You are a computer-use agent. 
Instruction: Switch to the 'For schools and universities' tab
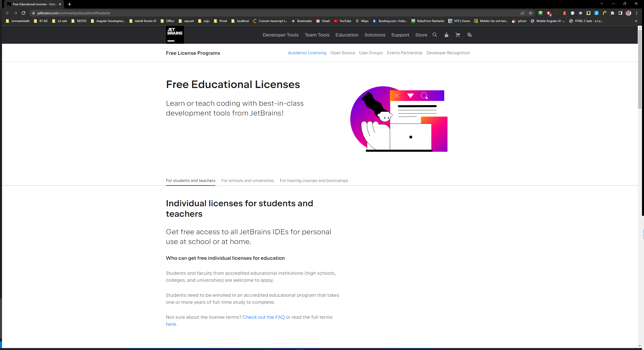[247, 180]
